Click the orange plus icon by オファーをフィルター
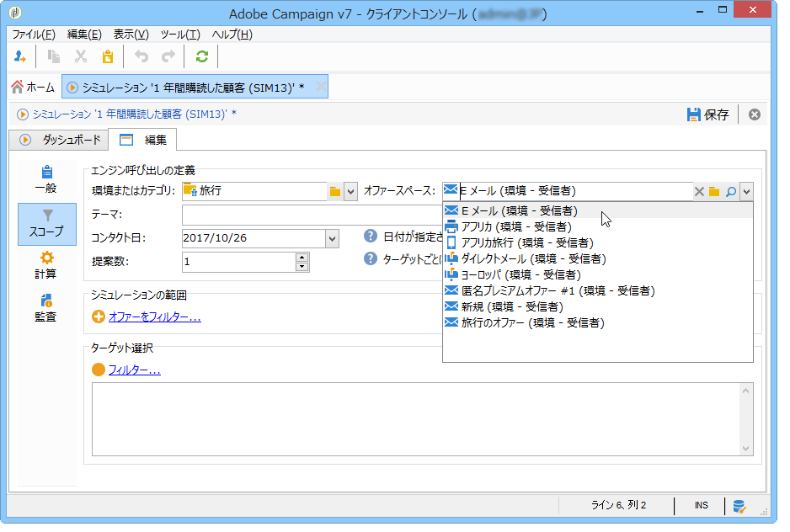Image resolution: width=790 pixels, height=532 pixels. (x=99, y=317)
